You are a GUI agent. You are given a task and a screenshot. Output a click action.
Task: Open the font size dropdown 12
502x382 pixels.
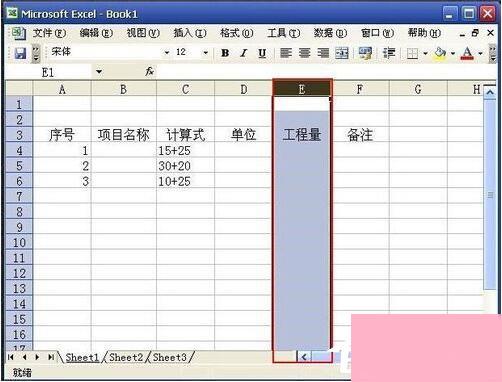pyautogui.click(x=205, y=52)
